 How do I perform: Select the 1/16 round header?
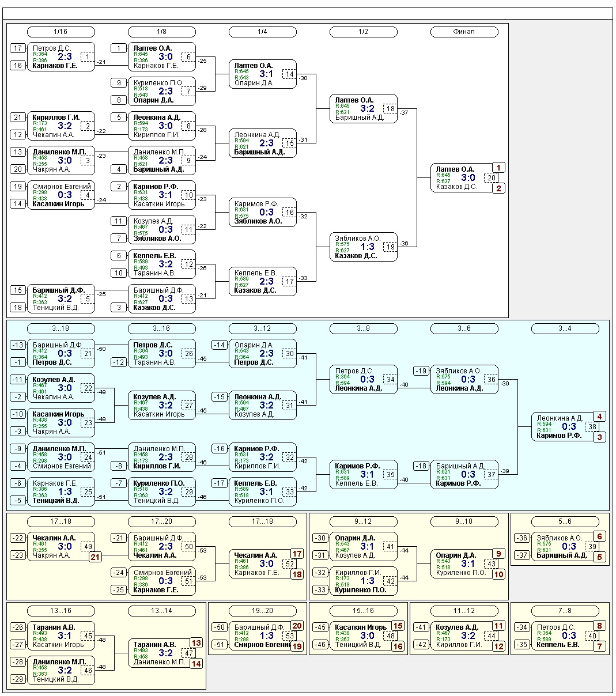click(x=61, y=32)
